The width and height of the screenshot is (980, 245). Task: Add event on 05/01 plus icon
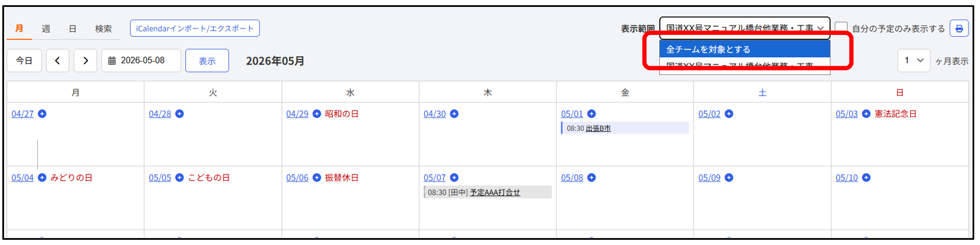[x=592, y=114]
